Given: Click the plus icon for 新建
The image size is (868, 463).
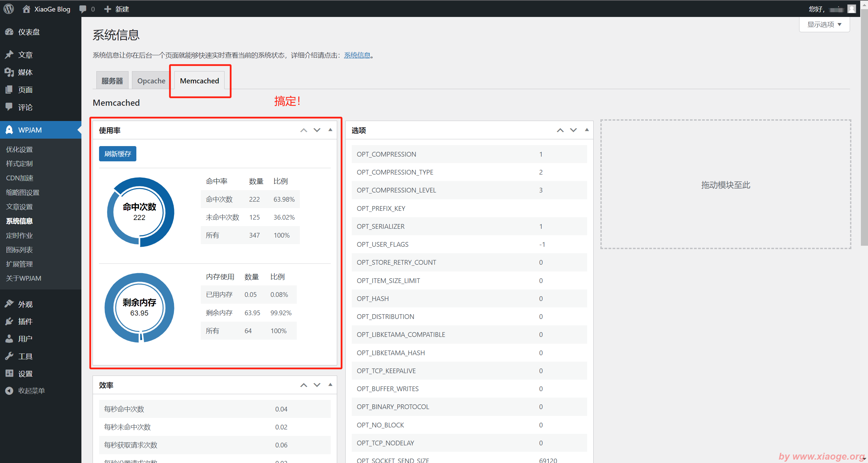Looking at the screenshot, I should (x=108, y=9).
